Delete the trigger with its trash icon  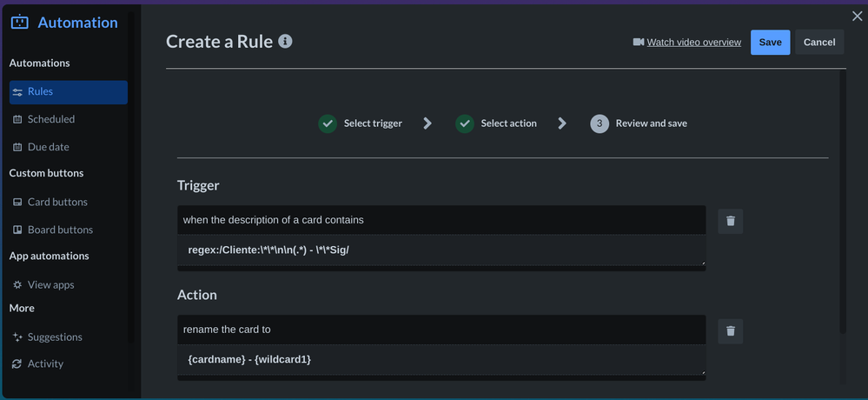click(730, 221)
